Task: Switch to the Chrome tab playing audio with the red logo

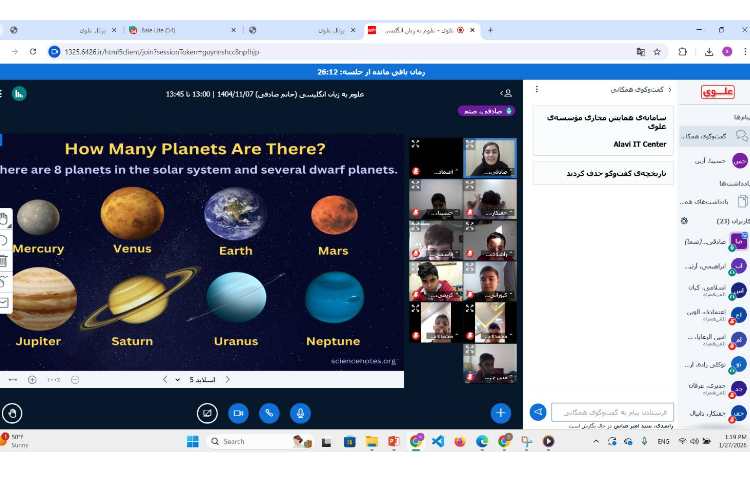Action: 423,30
